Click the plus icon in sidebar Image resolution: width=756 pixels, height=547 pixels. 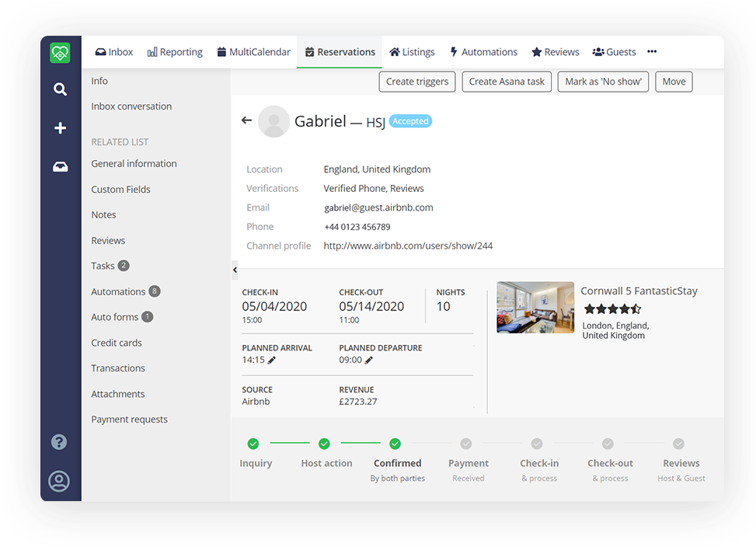point(60,127)
